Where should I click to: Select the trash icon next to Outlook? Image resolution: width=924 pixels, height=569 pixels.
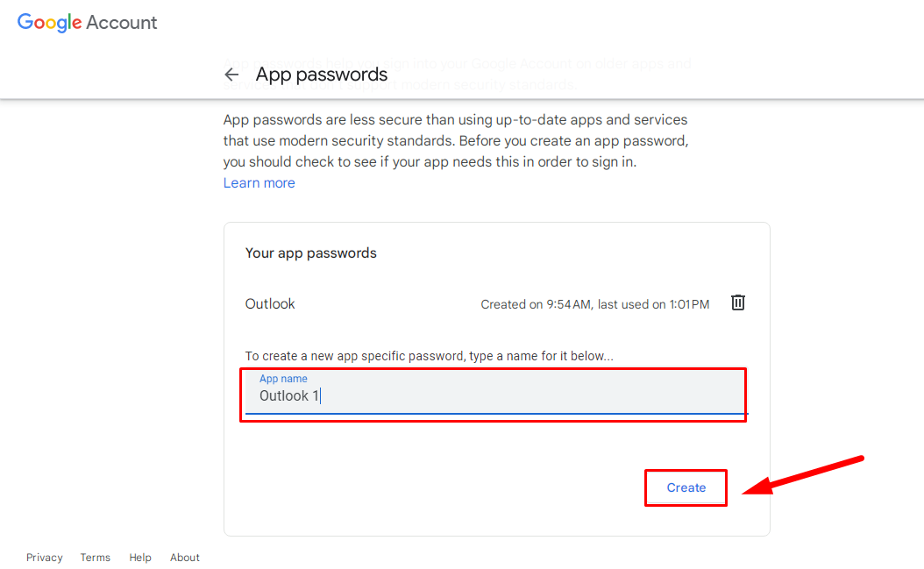point(737,302)
